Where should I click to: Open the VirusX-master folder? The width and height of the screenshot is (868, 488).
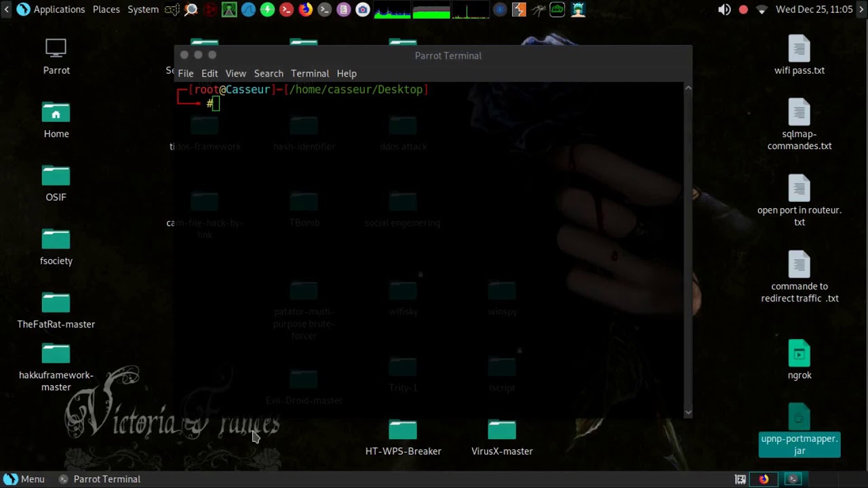(x=502, y=438)
